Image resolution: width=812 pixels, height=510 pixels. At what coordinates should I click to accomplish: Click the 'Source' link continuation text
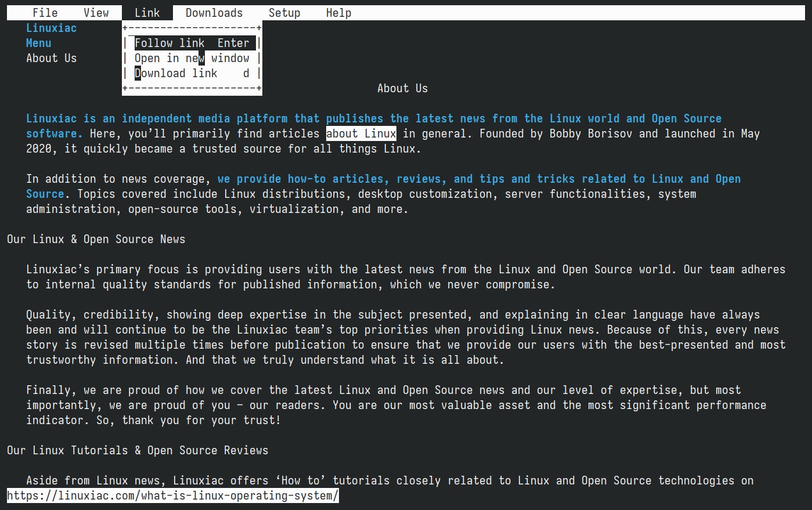click(45, 194)
